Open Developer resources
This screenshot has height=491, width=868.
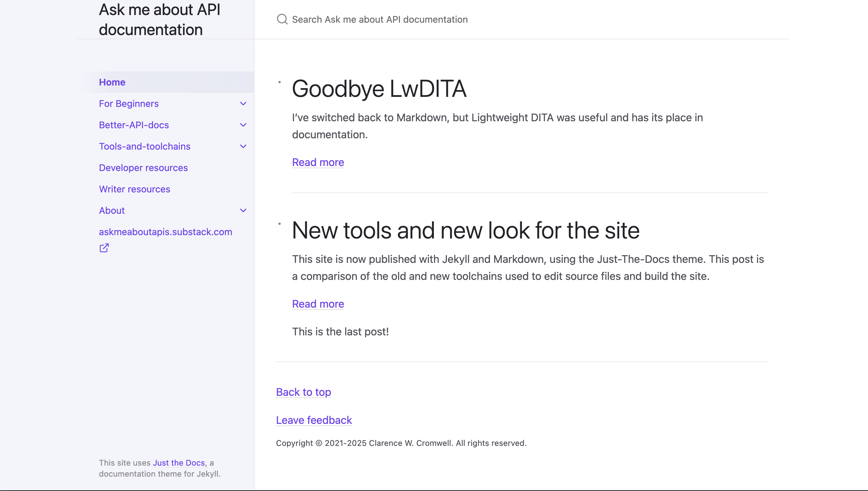pyautogui.click(x=143, y=168)
